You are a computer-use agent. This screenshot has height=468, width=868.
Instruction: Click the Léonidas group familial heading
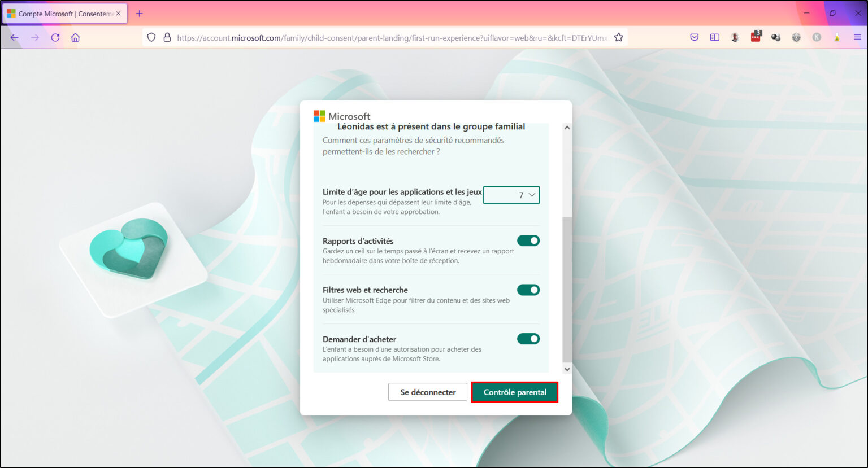click(431, 127)
